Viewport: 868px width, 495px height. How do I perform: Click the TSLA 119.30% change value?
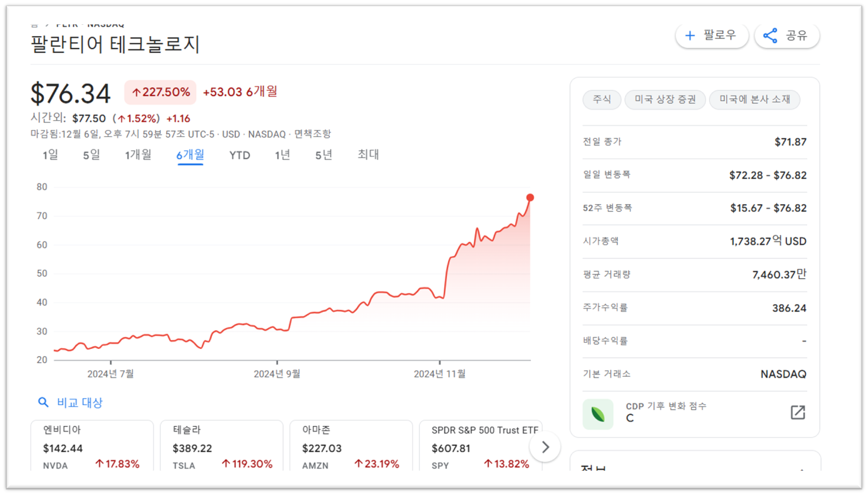247,464
